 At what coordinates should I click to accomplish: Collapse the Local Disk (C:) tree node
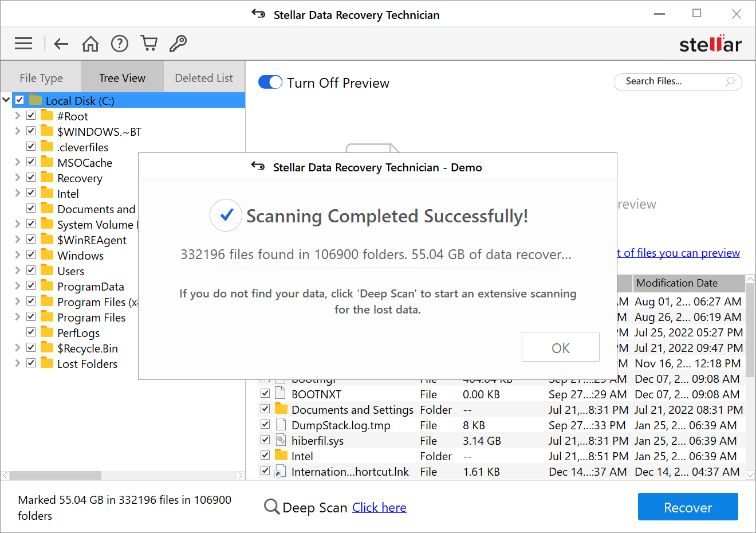6,100
